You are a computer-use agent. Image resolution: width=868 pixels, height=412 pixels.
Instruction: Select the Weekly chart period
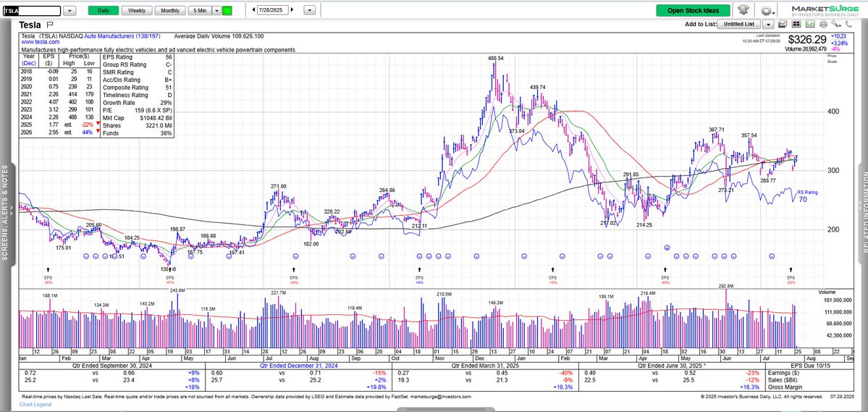[137, 11]
